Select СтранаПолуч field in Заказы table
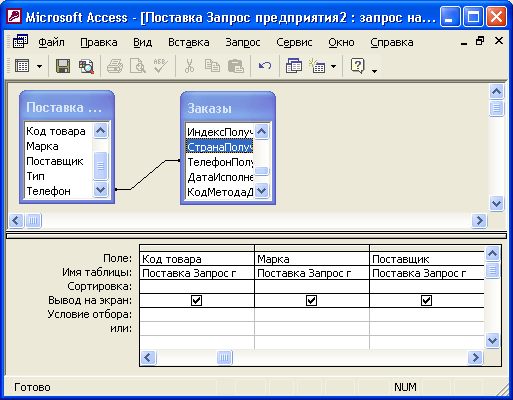Screen dimensions: 513x400 tap(219, 147)
